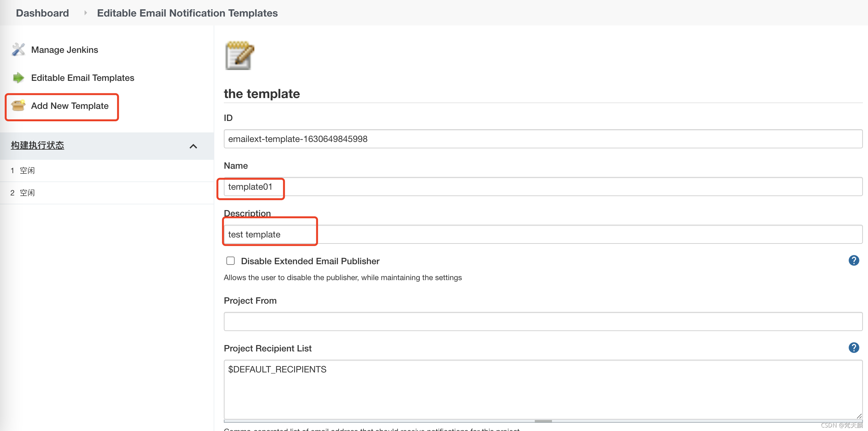The height and width of the screenshot is (431, 868).
Task: Click 'the template' heading text
Action: pyautogui.click(x=262, y=93)
